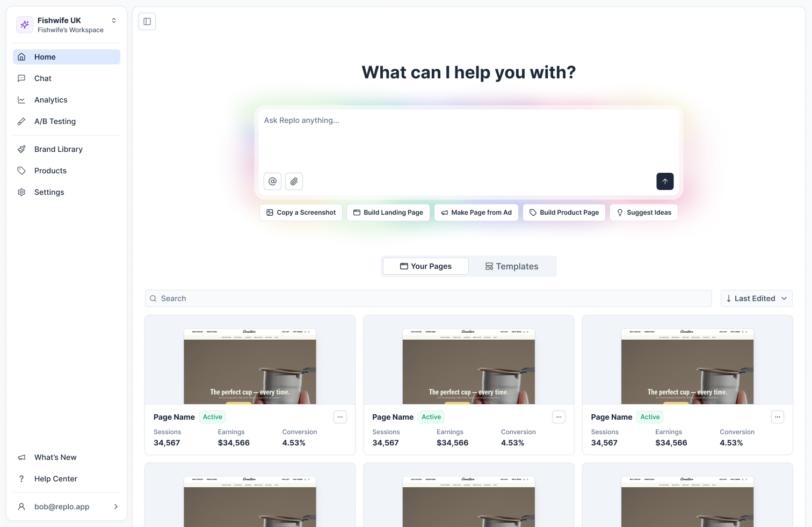Screen dimensions: 812x527
Task: Open What's New announcements
Action: point(67,457)
